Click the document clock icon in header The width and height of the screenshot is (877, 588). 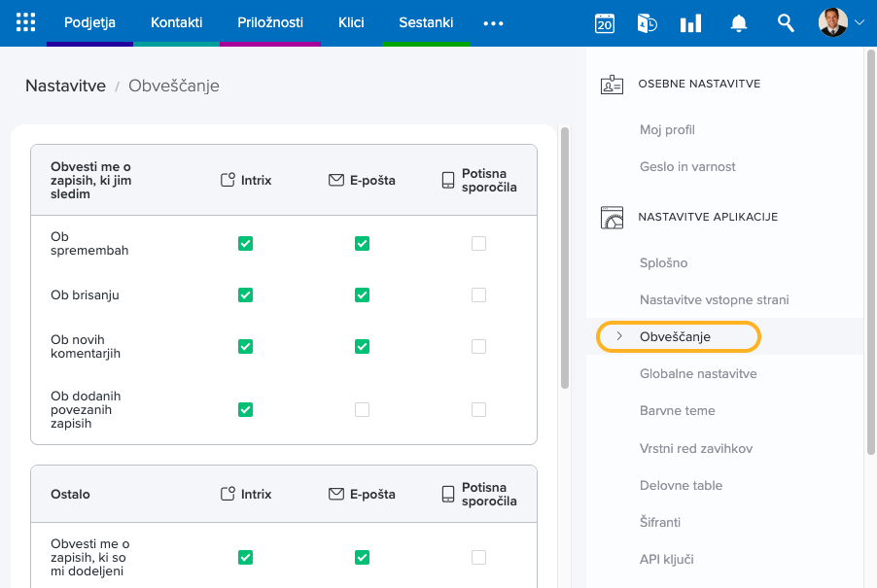coord(648,23)
